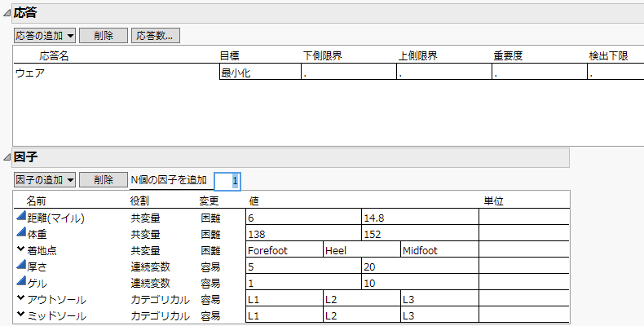Viewport: 644px width, 326px height.
Task: Click the 容易 change setting for ゲル
Action: coord(210,284)
